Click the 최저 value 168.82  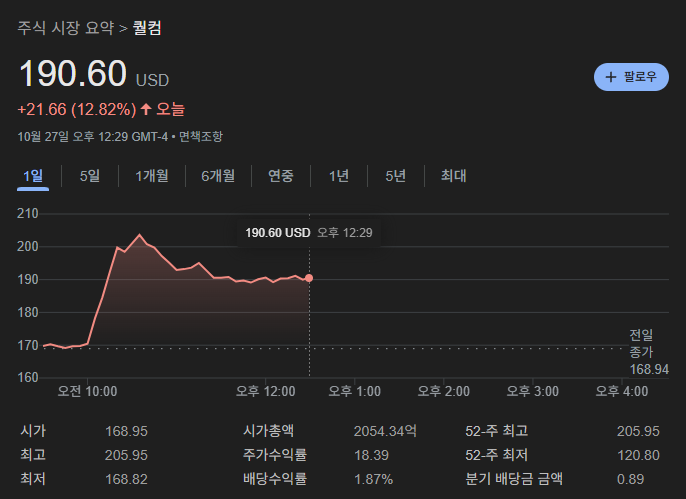tap(126, 479)
